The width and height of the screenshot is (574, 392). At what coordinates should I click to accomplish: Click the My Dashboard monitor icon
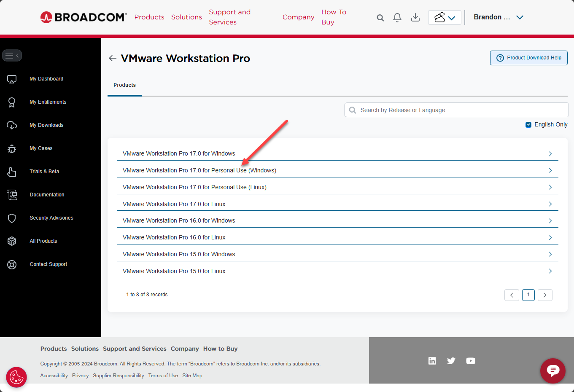(12, 79)
